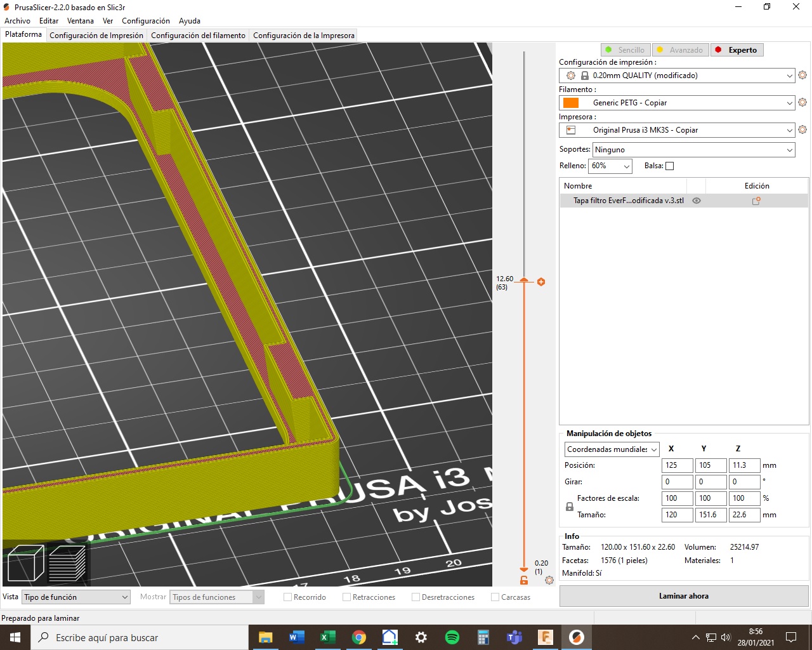Open the Vista Tipo de función dropdown
812x650 pixels.
pos(76,597)
